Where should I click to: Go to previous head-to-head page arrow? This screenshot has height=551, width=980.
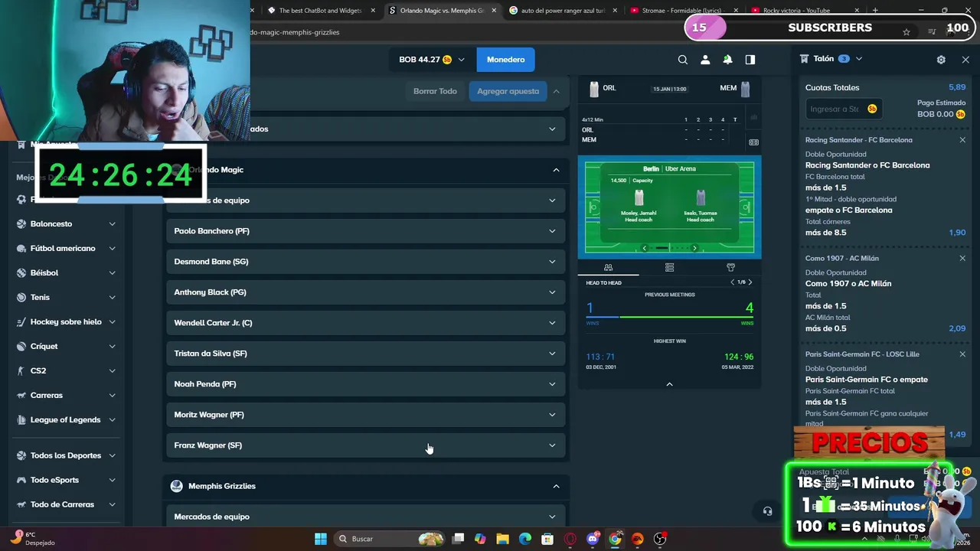(733, 282)
